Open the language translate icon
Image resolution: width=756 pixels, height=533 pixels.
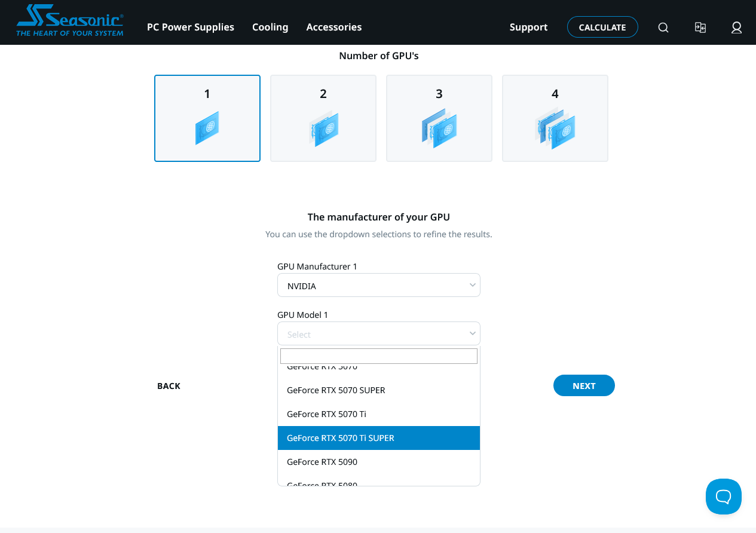point(700,27)
